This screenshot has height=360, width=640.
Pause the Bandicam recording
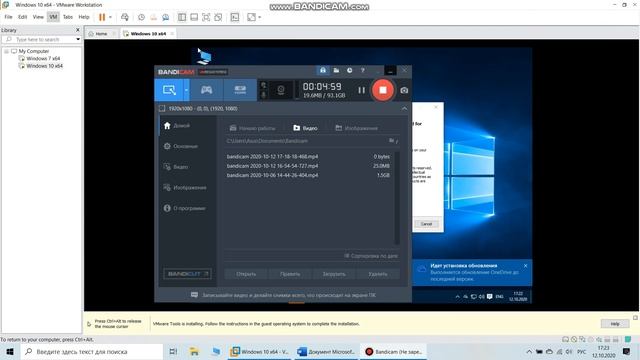click(x=361, y=90)
